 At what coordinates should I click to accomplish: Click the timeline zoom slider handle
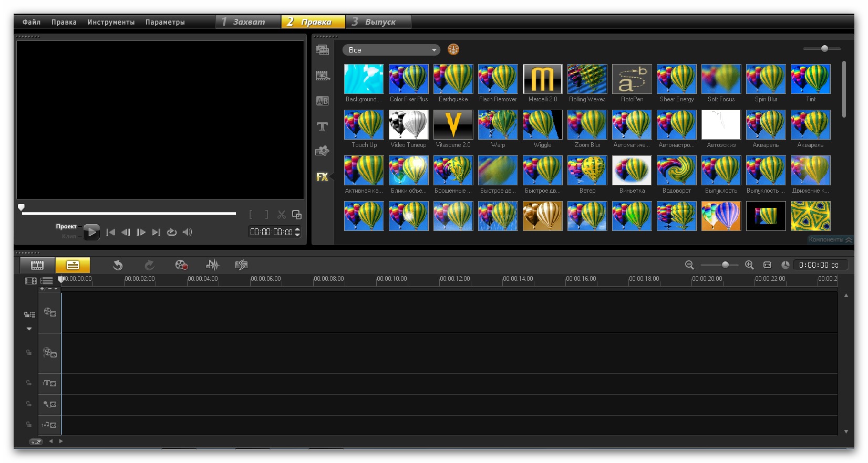click(725, 265)
